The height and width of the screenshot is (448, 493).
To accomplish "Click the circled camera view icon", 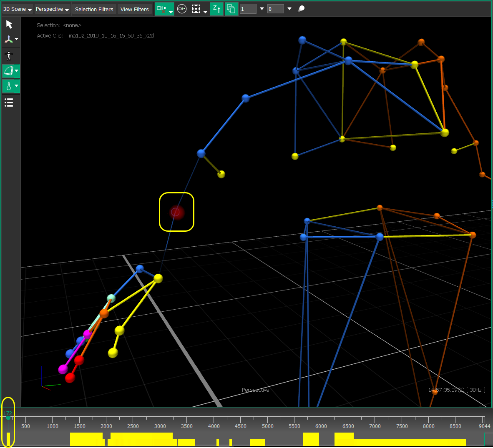I will click(x=182, y=9).
